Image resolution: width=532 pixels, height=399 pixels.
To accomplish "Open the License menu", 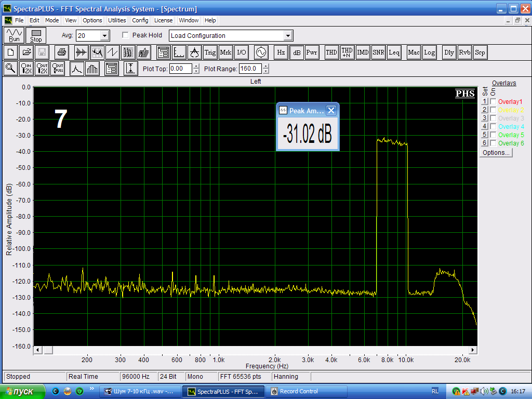I will coord(163,20).
